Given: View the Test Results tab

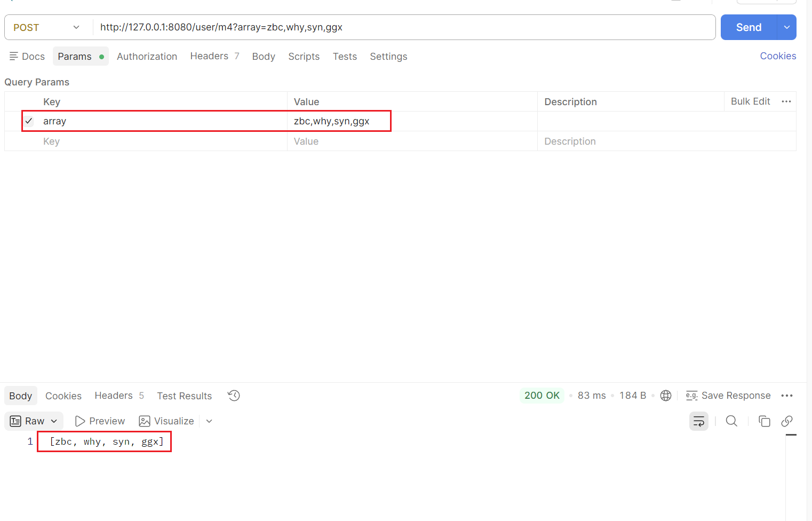Looking at the screenshot, I should coord(184,396).
